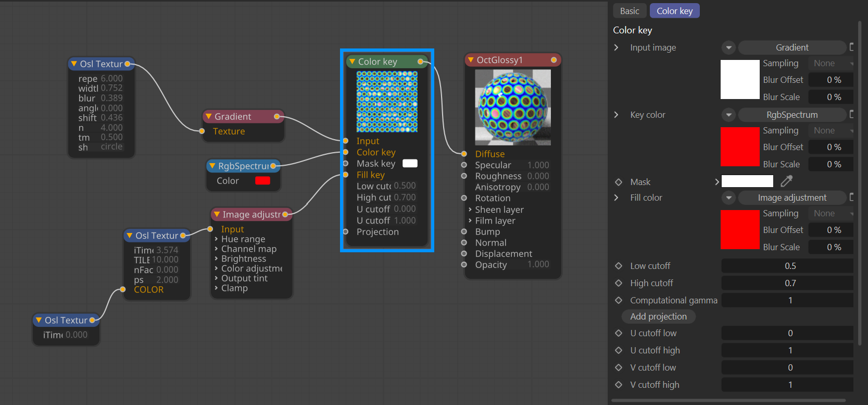
Task: Collapse the Color key node triangle
Action: click(353, 62)
